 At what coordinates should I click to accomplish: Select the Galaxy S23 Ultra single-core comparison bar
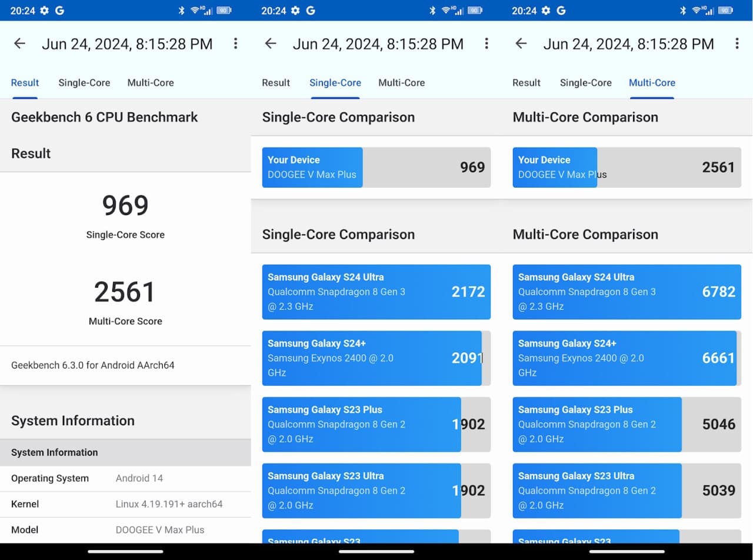tap(376, 491)
